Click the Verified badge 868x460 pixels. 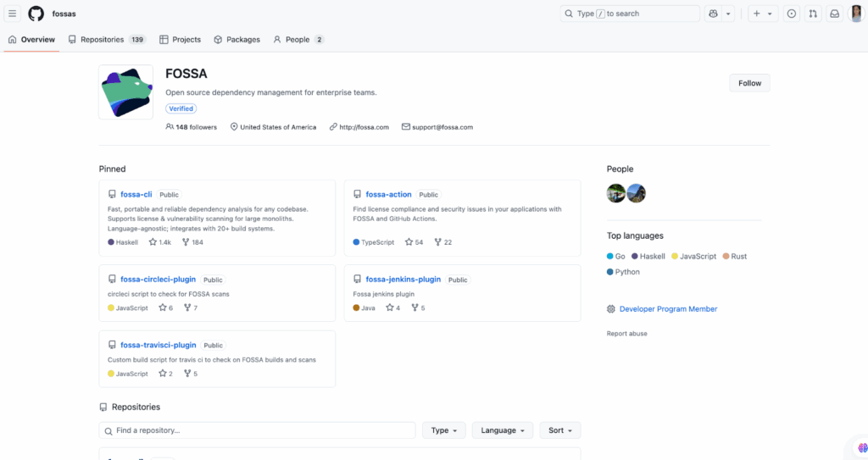pyautogui.click(x=181, y=108)
